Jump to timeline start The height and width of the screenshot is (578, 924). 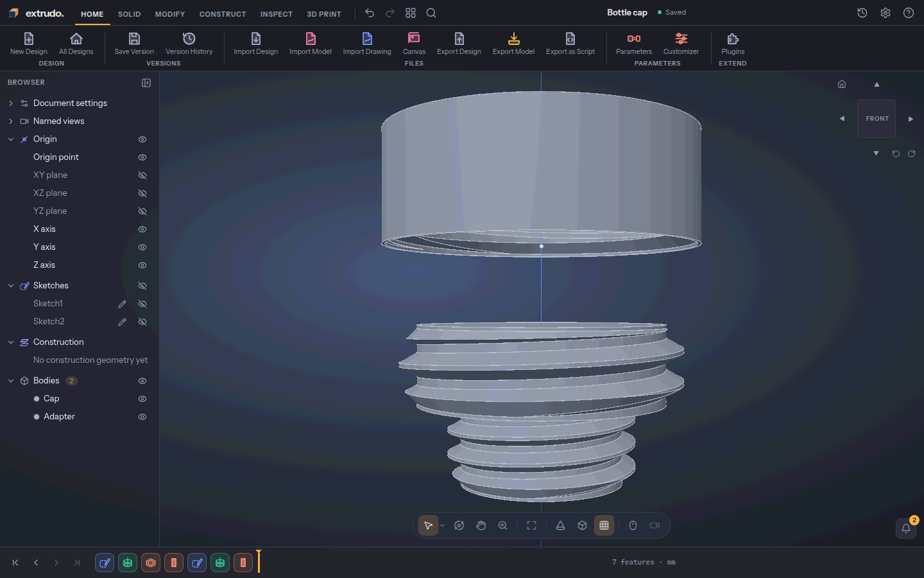(x=15, y=563)
